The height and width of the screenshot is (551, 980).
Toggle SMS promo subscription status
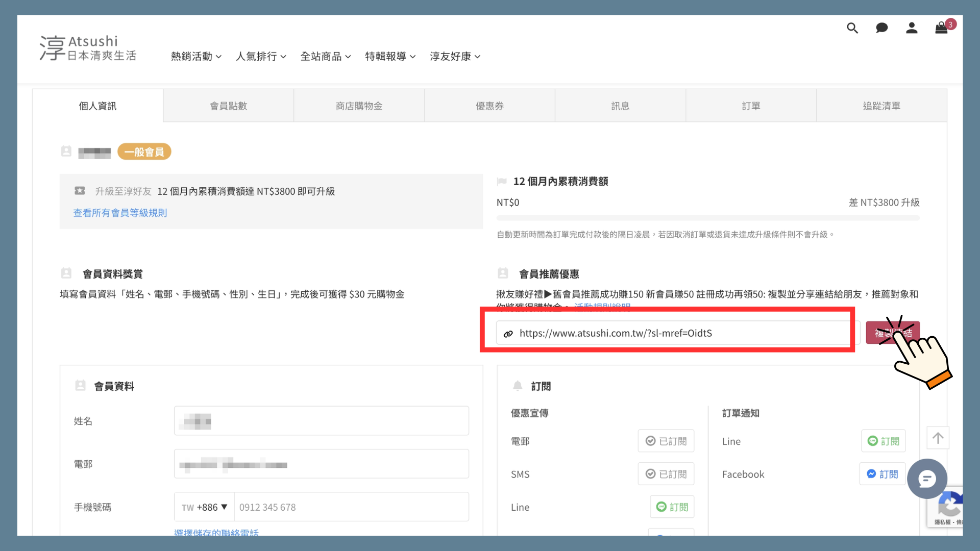pos(666,474)
